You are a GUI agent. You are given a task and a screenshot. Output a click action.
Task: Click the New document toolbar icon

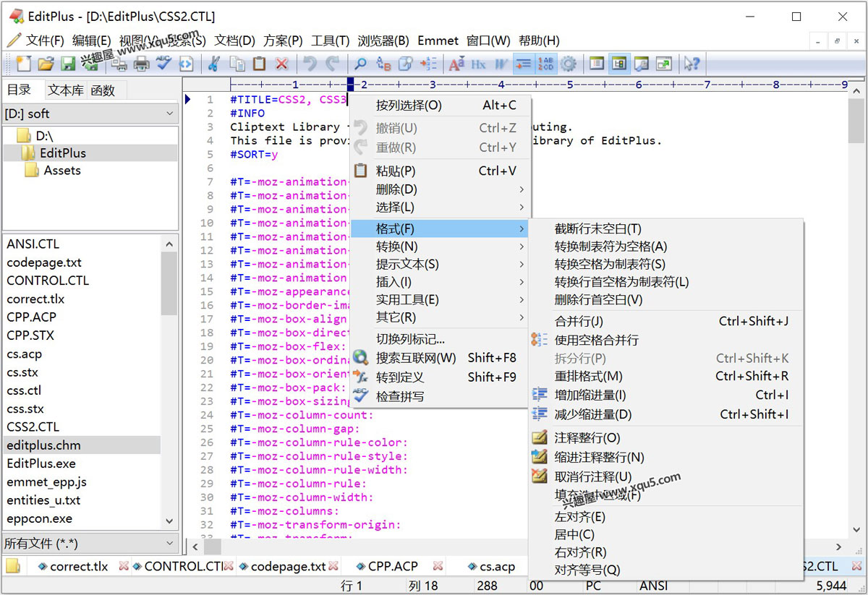click(24, 64)
